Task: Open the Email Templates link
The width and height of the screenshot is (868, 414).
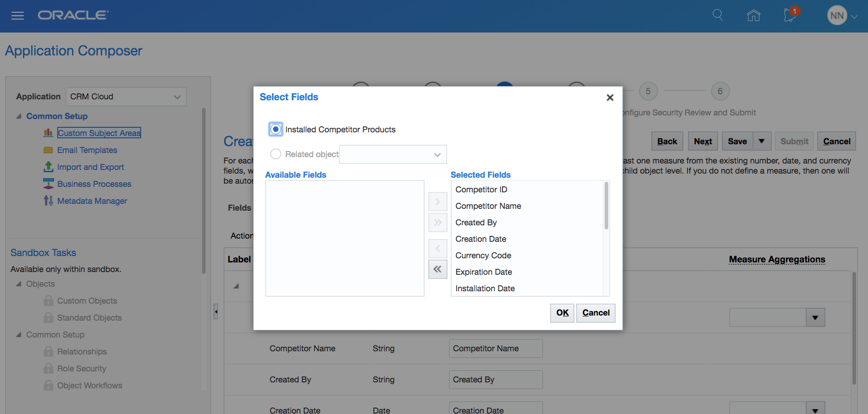Action: tap(87, 150)
